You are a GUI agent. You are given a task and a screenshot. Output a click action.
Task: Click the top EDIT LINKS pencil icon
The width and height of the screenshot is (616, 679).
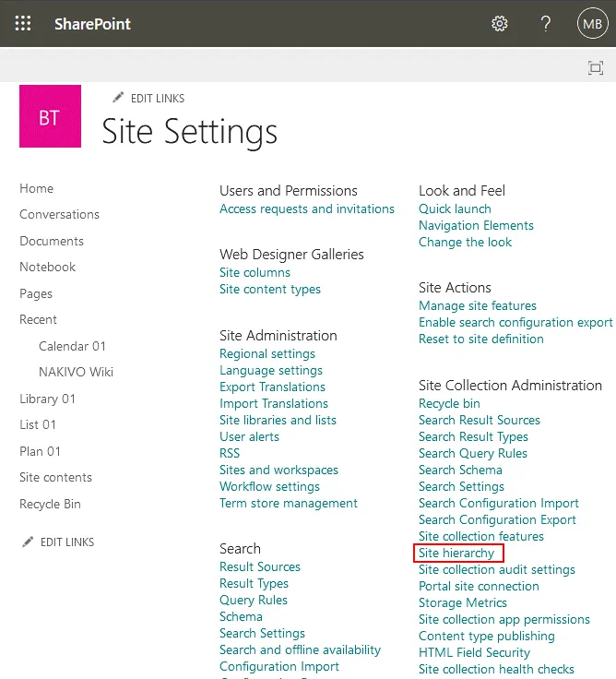[x=118, y=98]
